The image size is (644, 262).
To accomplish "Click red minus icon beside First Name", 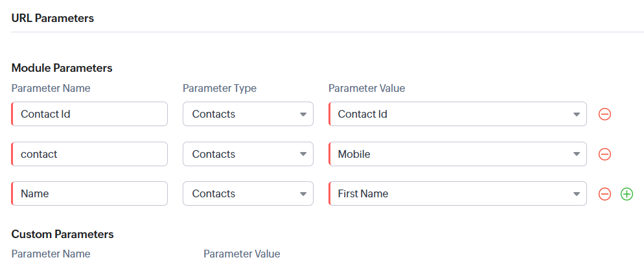I will pyautogui.click(x=604, y=193).
